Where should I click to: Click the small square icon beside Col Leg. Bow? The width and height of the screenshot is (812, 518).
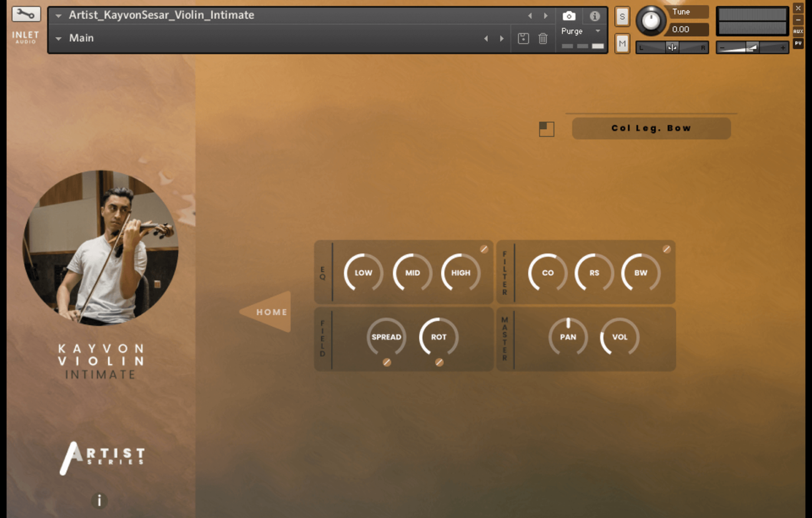click(547, 129)
